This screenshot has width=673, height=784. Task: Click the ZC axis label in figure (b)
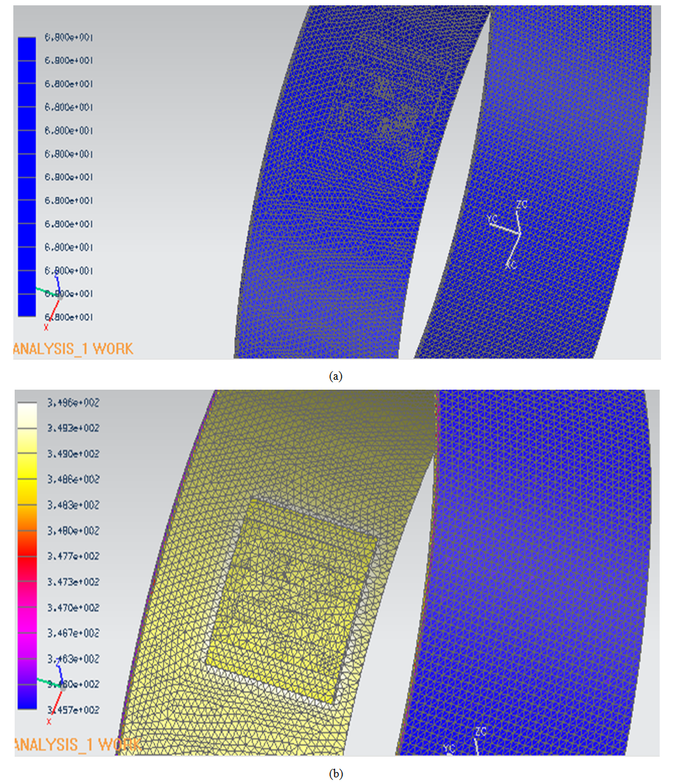480,731
